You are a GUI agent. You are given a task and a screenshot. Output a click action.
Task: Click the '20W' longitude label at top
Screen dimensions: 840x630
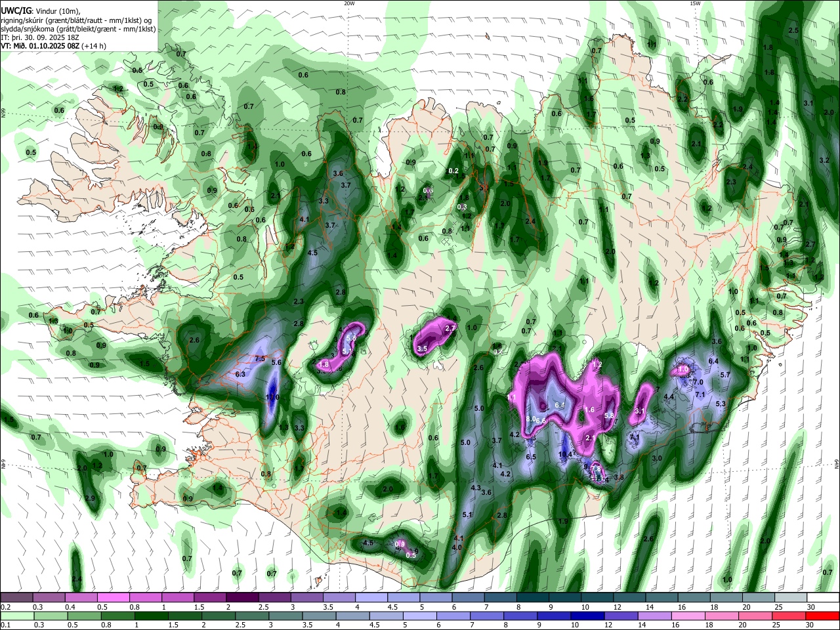click(349, 3)
